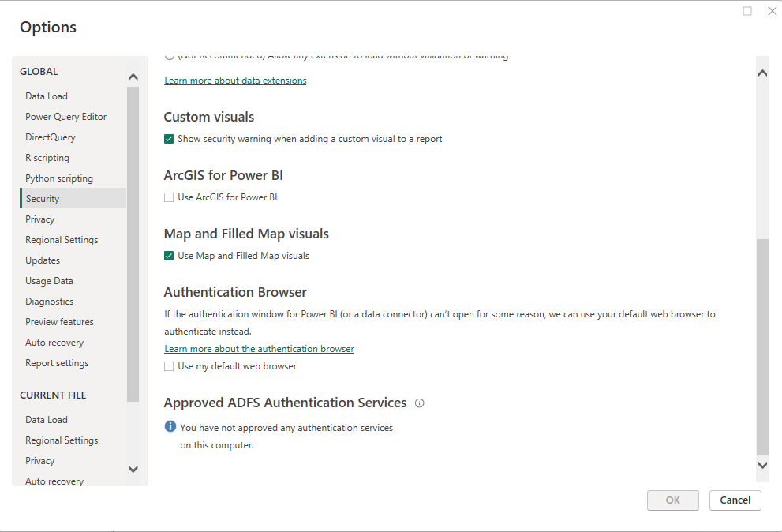
Task: Click main panel scroll down arrow
Action: click(762, 465)
